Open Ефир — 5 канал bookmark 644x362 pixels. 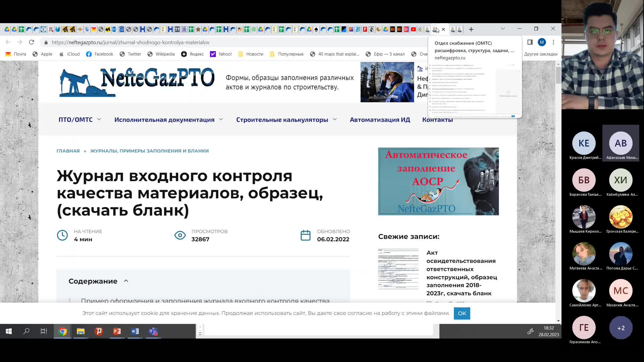pyautogui.click(x=385, y=54)
